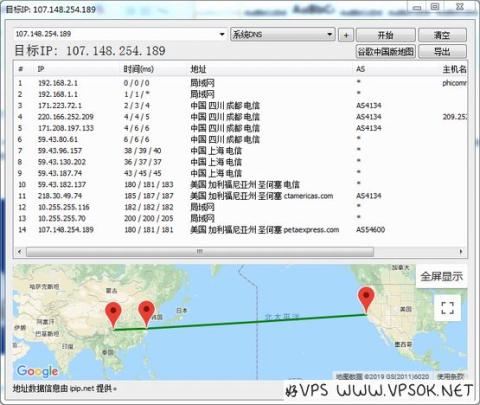Click the plus button beside DNS dropdown
Screen dimensions: 480x405
346,35
